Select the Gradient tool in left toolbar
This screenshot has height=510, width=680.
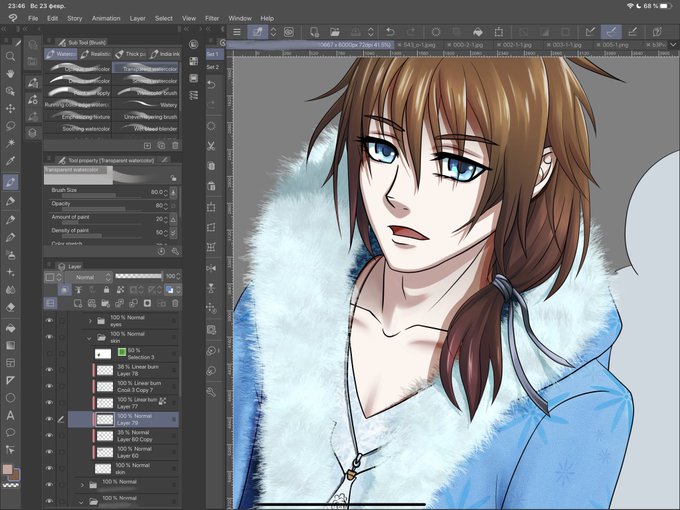point(10,345)
